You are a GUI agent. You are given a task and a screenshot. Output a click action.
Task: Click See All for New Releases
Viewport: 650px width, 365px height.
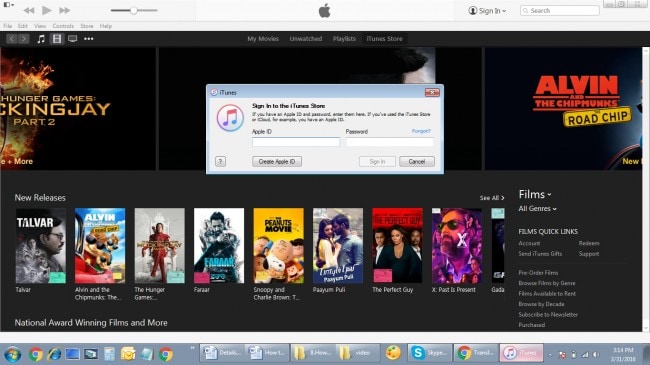pos(492,198)
